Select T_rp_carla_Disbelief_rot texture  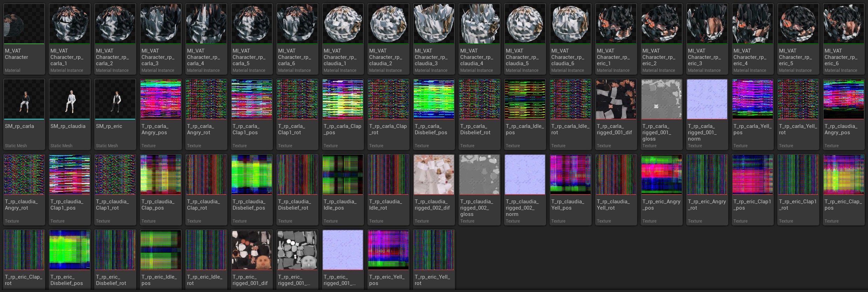480,114
